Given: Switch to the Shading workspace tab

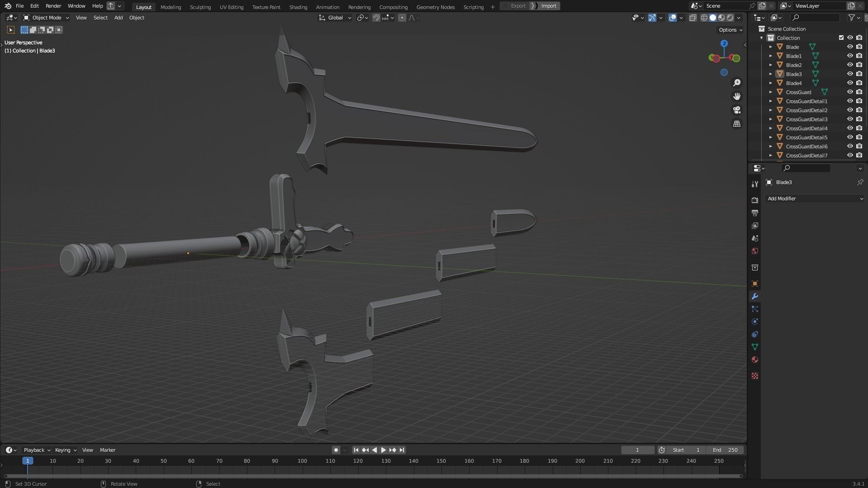Looking at the screenshot, I should (x=298, y=7).
